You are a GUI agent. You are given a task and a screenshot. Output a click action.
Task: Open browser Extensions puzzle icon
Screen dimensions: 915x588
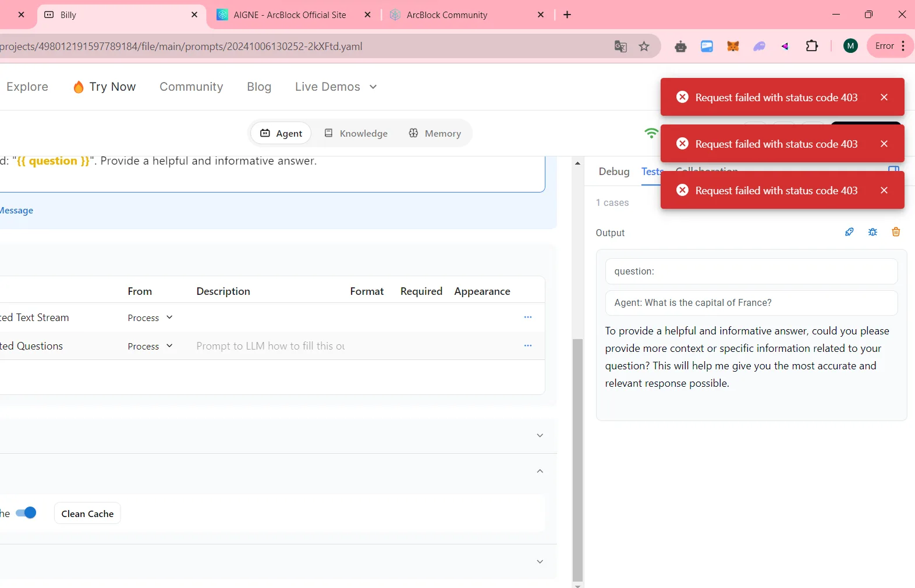point(812,46)
